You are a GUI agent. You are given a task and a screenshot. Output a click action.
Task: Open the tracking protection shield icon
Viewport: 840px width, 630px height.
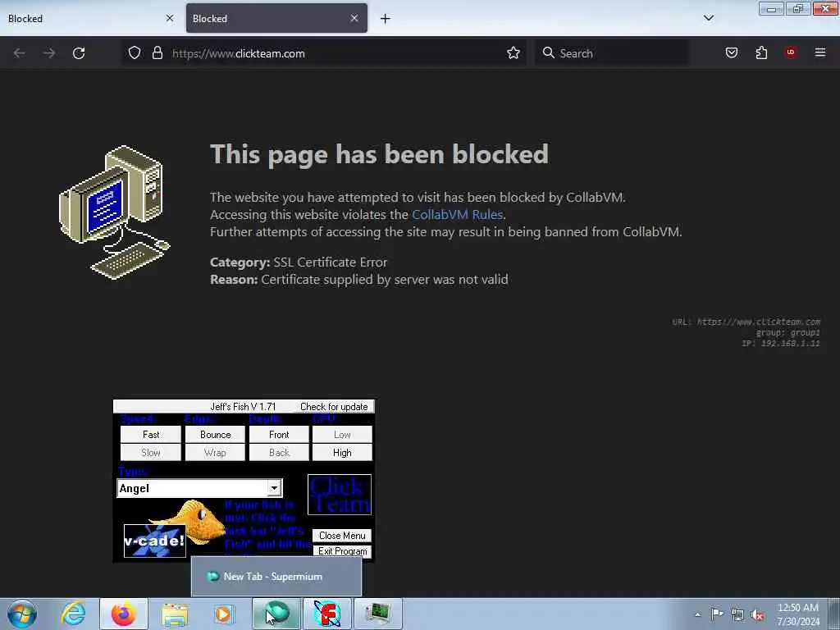pyautogui.click(x=135, y=52)
